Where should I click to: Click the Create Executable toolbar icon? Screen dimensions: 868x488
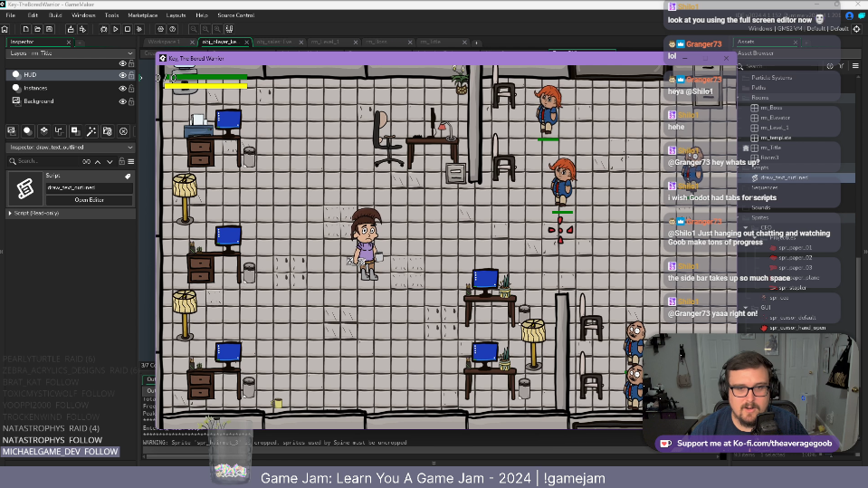tap(71, 29)
